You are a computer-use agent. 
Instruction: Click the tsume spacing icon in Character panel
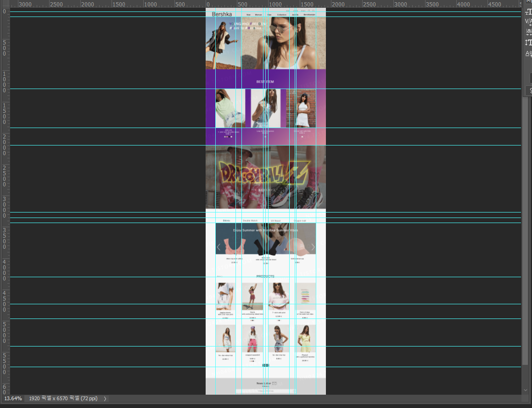pyautogui.click(x=529, y=32)
